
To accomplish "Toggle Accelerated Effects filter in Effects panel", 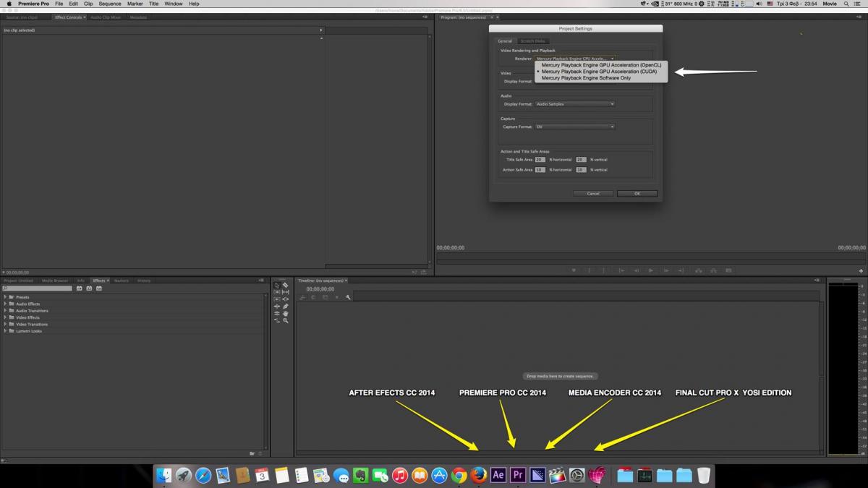I will (x=80, y=288).
